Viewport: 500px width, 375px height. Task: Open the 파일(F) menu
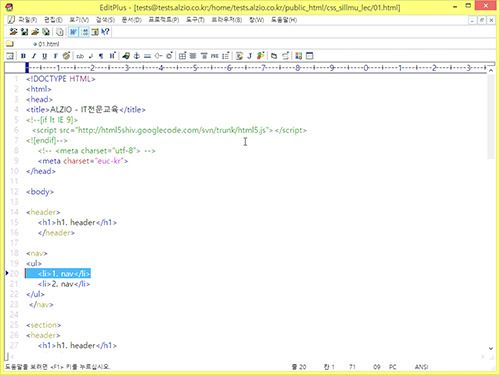pyautogui.click(x=28, y=20)
